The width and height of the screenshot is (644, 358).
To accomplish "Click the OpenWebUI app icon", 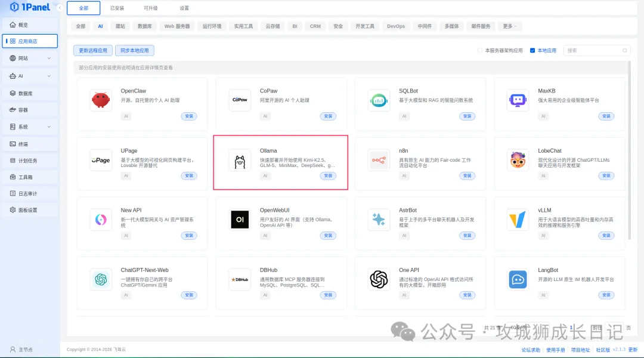I will 240,220.
